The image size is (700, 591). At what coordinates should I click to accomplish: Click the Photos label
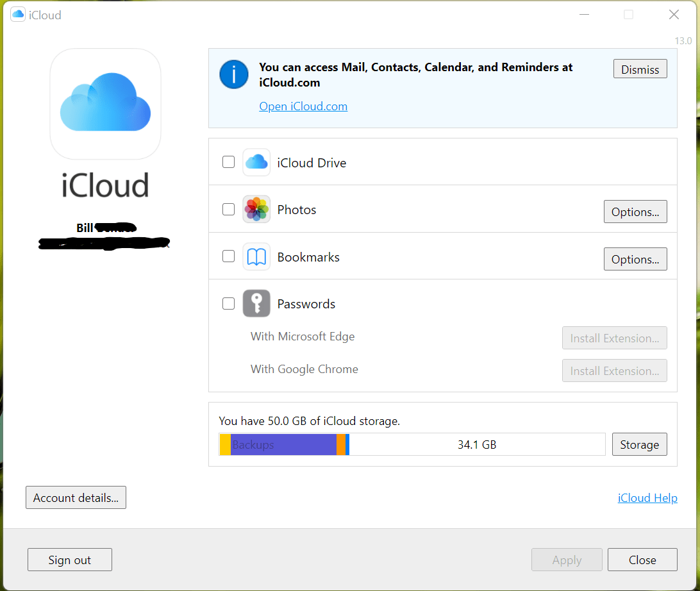(x=297, y=210)
